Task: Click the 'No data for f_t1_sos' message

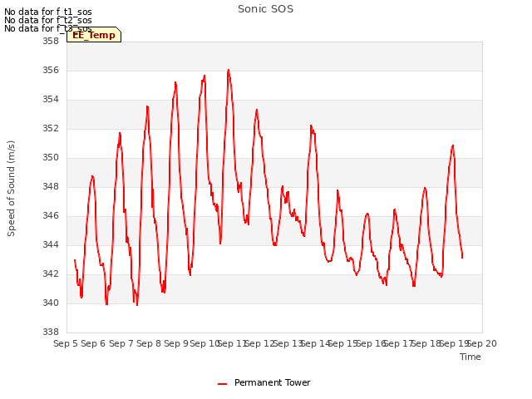Action: (x=48, y=12)
